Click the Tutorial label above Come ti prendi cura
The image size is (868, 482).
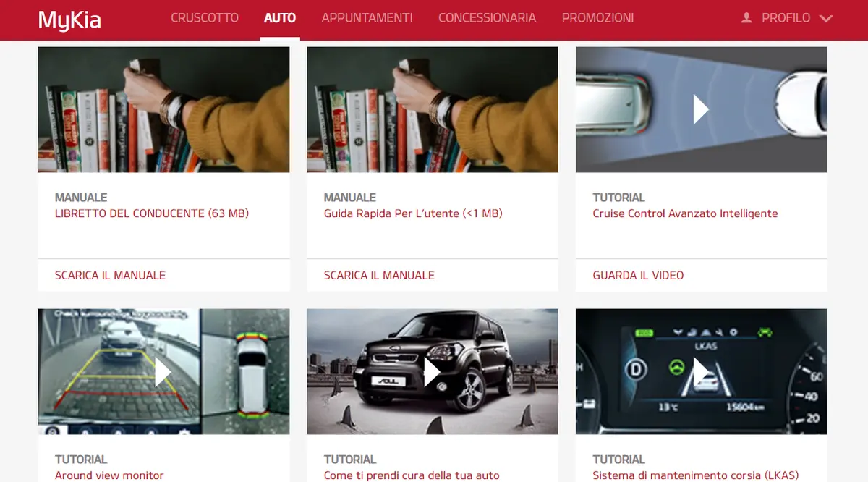(350, 460)
